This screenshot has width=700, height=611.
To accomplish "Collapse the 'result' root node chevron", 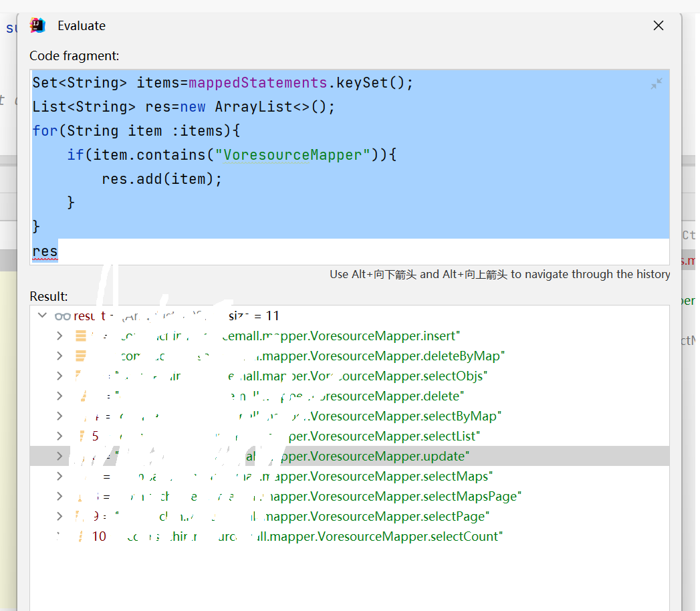I will tap(42, 315).
